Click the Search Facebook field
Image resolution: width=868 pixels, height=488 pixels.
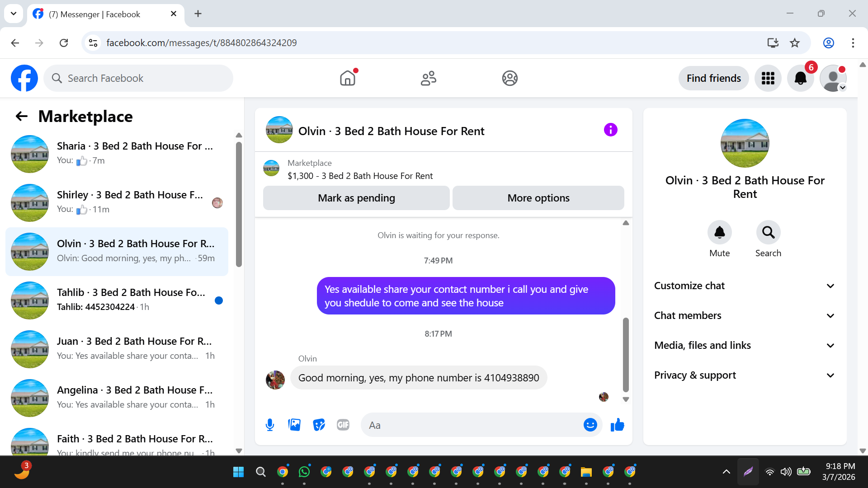click(138, 78)
